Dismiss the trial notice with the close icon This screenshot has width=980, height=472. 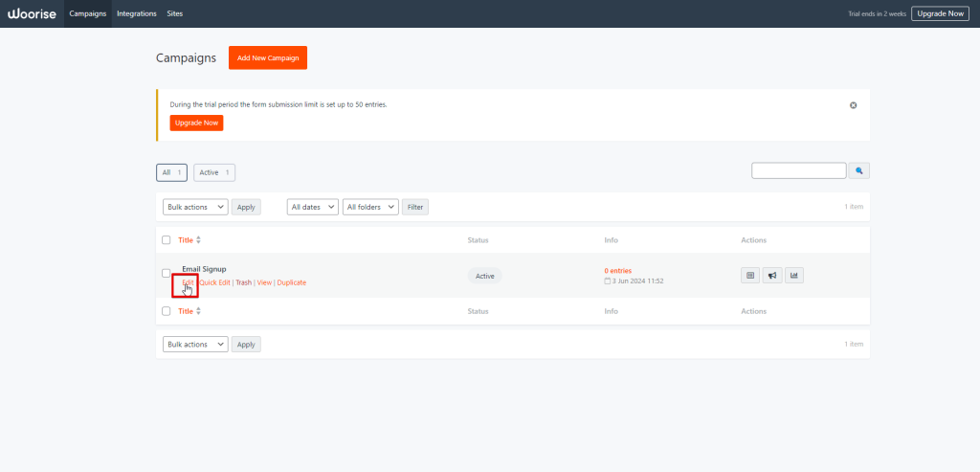tap(853, 105)
